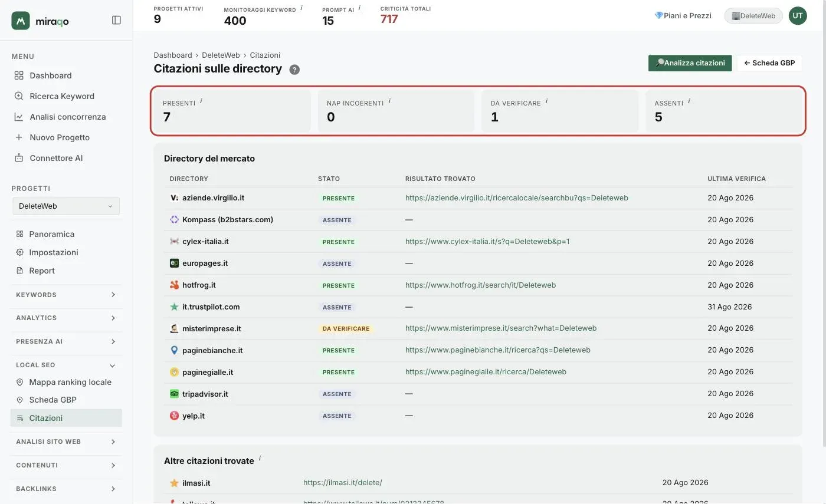Viewport: 826px width, 504px height.
Task: Expand the Analytics section
Action: 66,318
